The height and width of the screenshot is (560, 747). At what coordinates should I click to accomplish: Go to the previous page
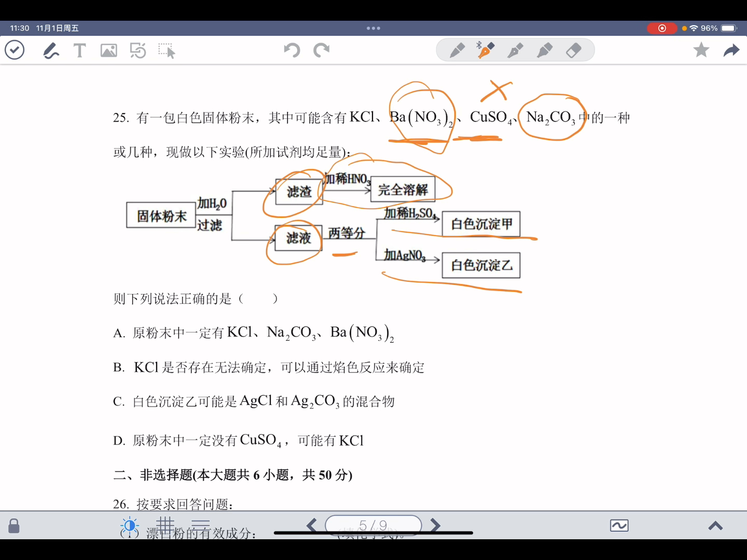[312, 525]
